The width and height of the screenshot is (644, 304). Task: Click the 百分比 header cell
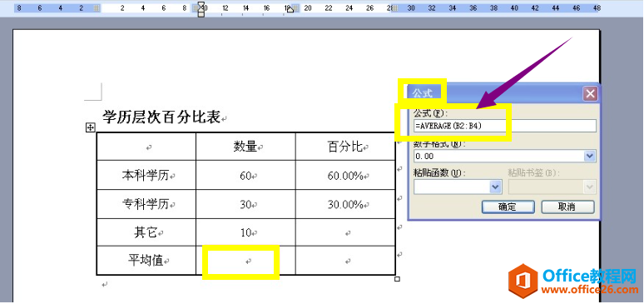tap(345, 147)
